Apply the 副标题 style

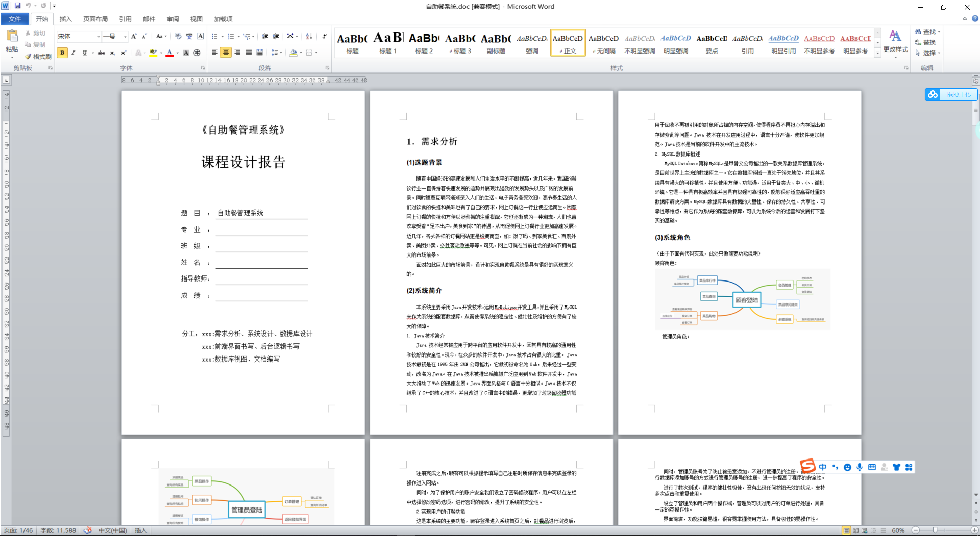[496, 42]
